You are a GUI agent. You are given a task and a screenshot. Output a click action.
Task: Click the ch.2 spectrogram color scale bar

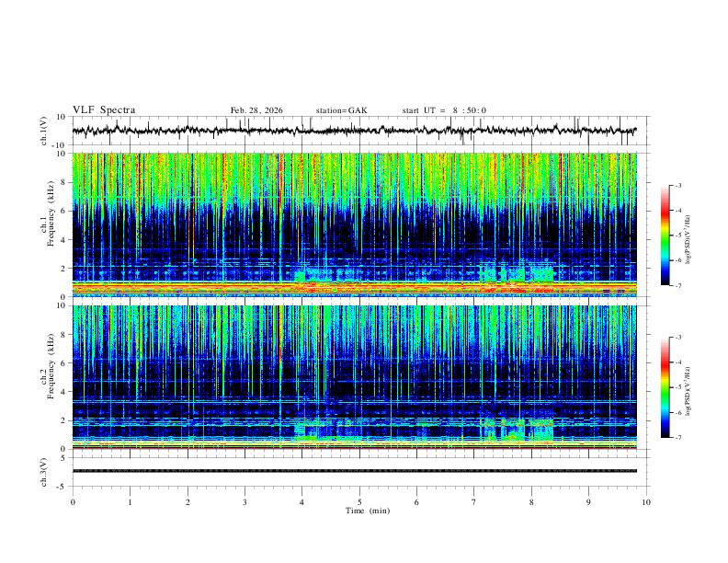665,387
